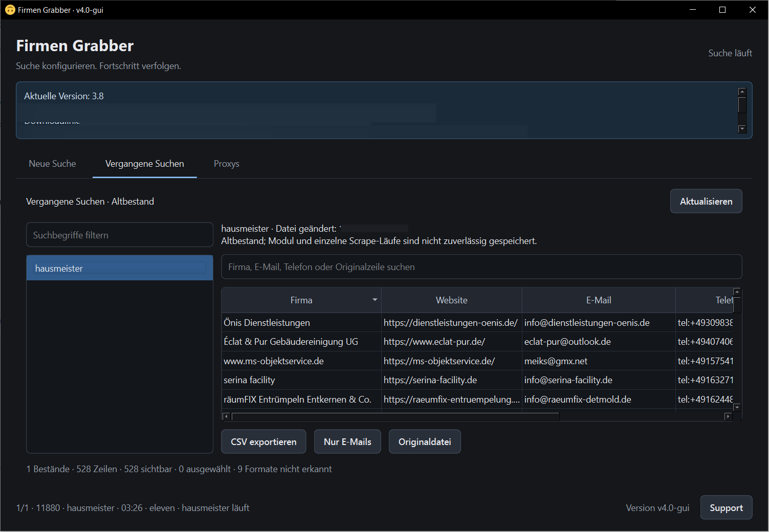
Task: Click the Aktualisieren button
Action: click(706, 202)
